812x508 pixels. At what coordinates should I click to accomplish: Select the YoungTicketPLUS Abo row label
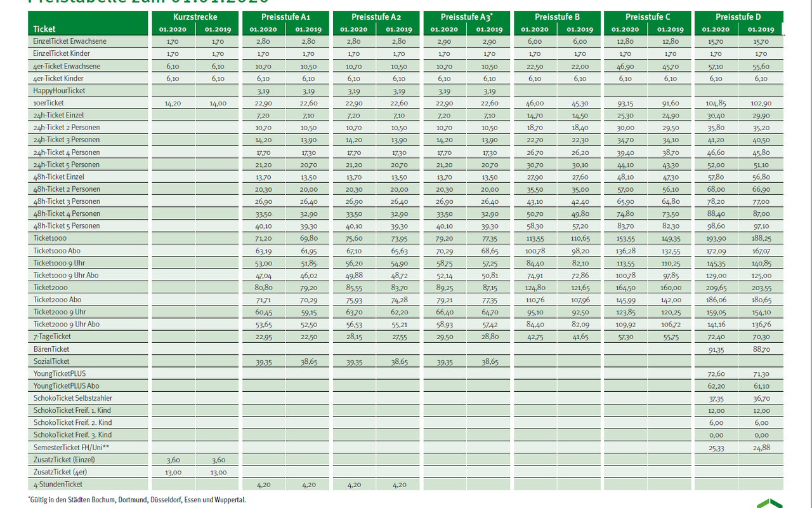tap(67, 386)
